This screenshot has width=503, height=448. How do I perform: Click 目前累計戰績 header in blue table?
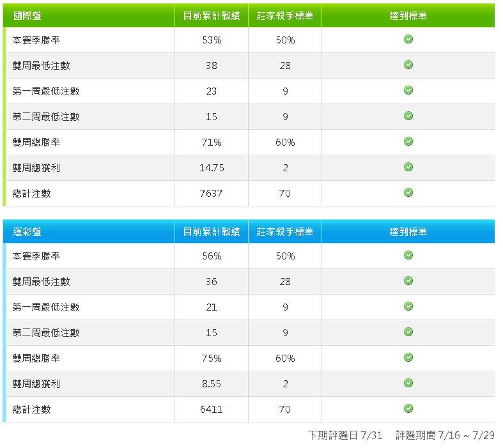(212, 232)
